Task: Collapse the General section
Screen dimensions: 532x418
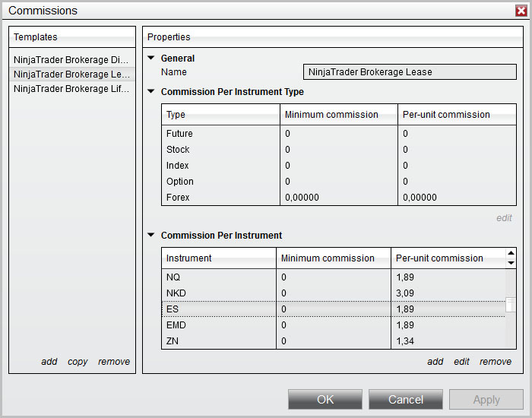Action: tap(151, 58)
